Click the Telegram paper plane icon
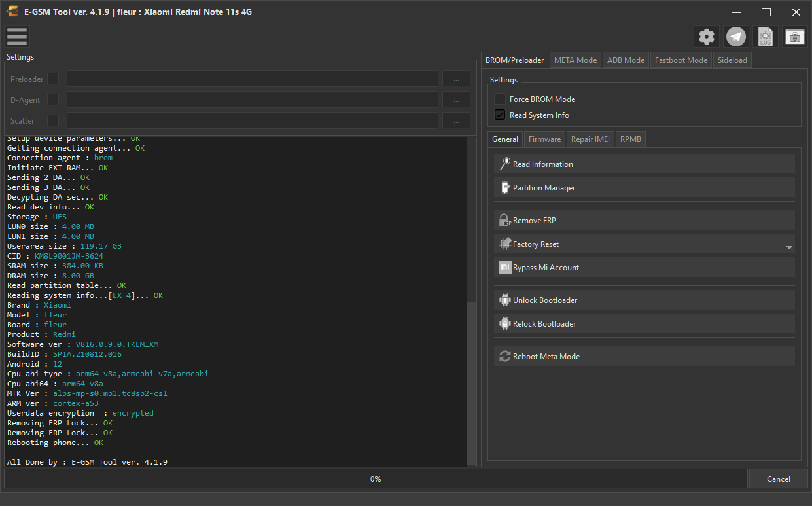 (x=736, y=37)
